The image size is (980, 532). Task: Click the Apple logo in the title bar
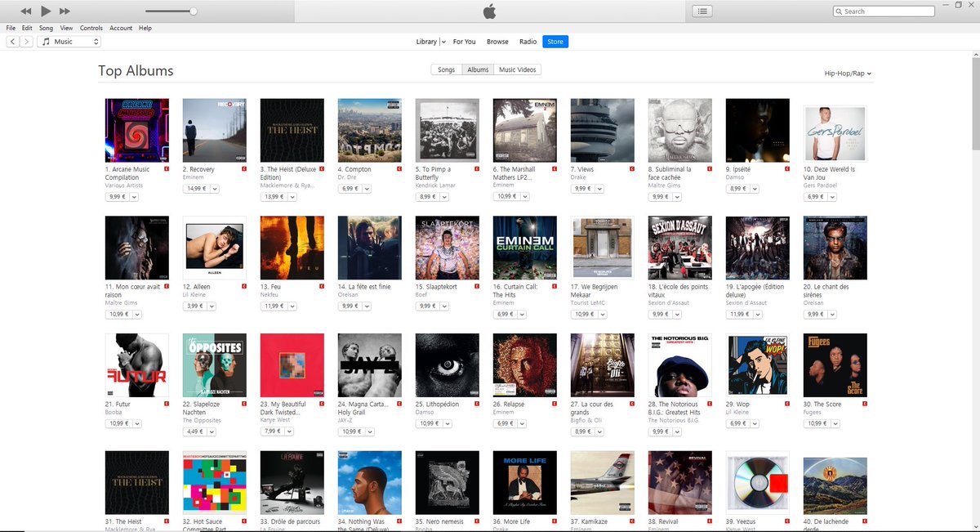point(489,11)
